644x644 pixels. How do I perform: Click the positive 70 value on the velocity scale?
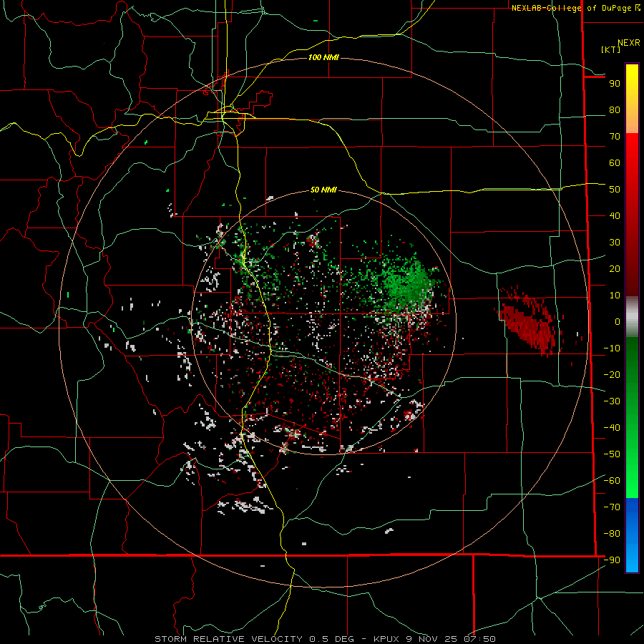point(615,137)
